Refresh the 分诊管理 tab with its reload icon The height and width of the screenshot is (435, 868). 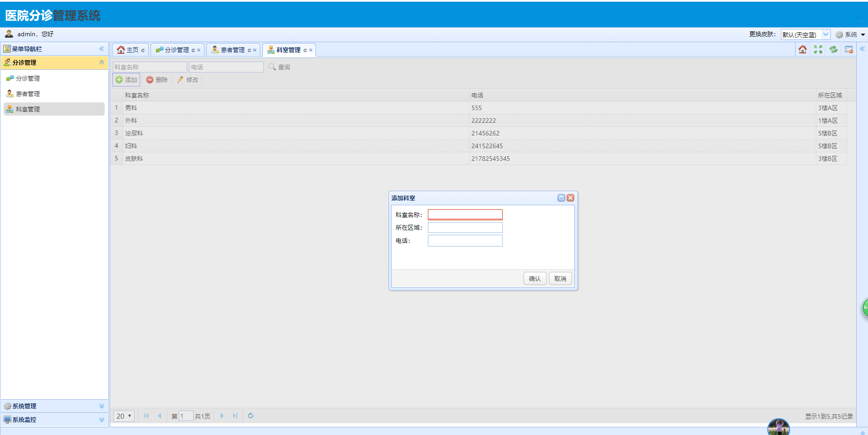pos(193,50)
